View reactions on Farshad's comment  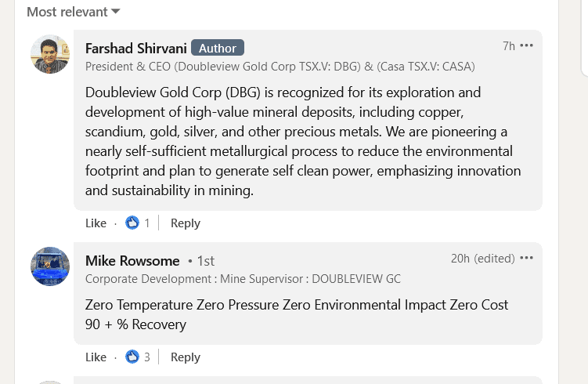click(138, 223)
